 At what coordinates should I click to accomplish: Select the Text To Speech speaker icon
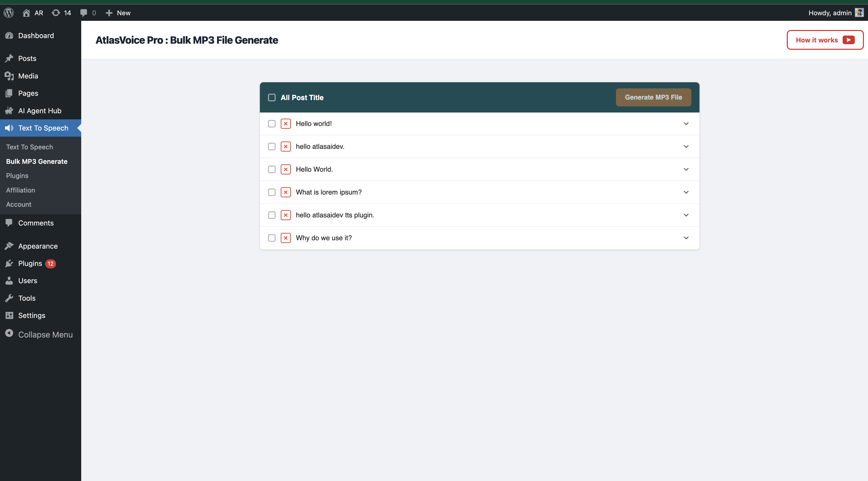pos(9,128)
